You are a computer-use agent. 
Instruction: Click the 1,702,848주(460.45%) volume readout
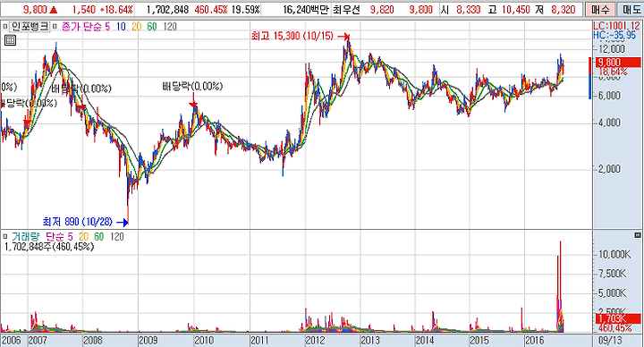pyautogui.click(x=49, y=247)
